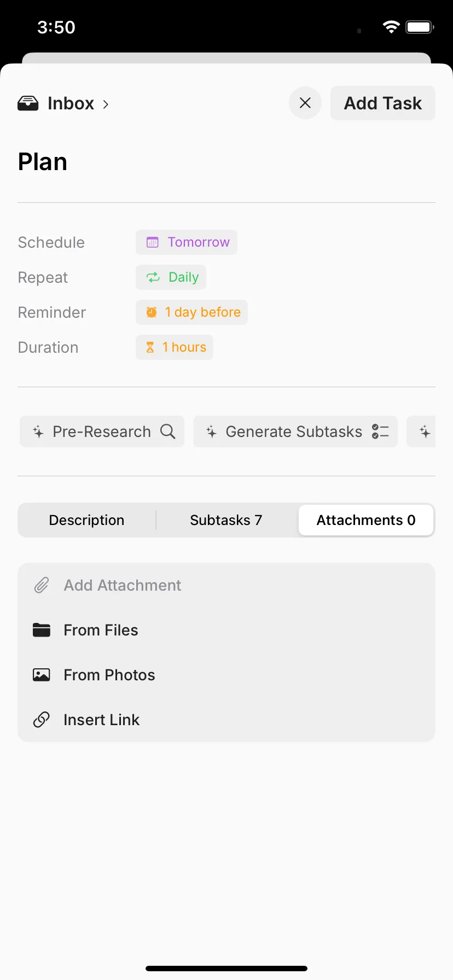Open the 1 day before reminder selector

(192, 312)
